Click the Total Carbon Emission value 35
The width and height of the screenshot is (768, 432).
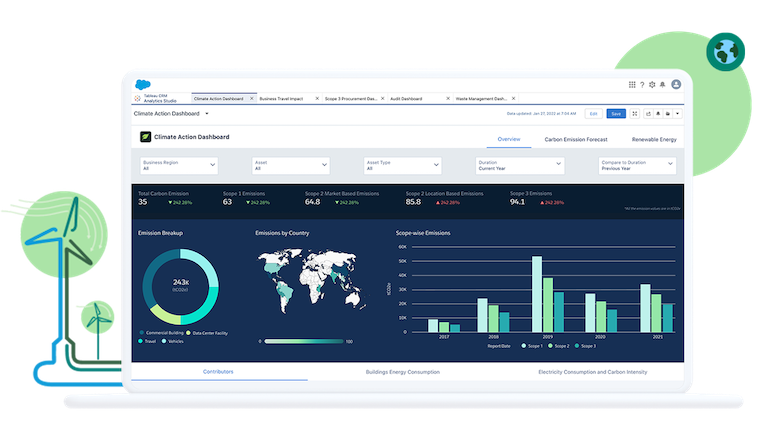(x=143, y=202)
